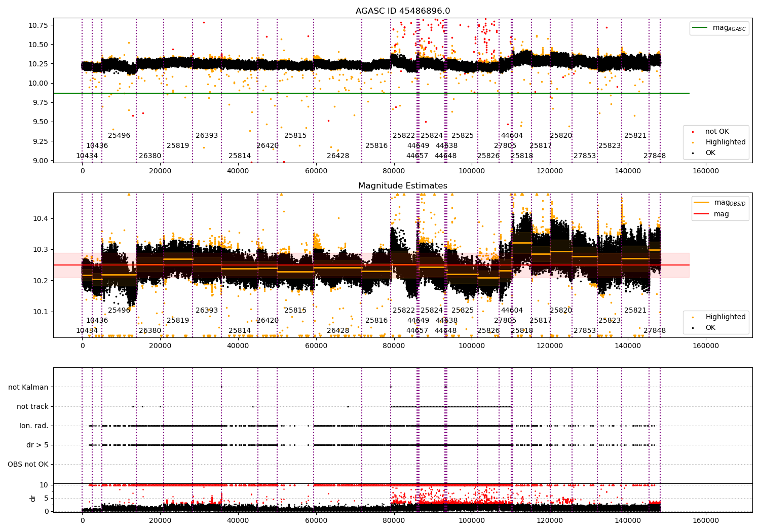Click the 'dr' axis label in bottom plot
This screenshot has width=760, height=532.
(33, 498)
